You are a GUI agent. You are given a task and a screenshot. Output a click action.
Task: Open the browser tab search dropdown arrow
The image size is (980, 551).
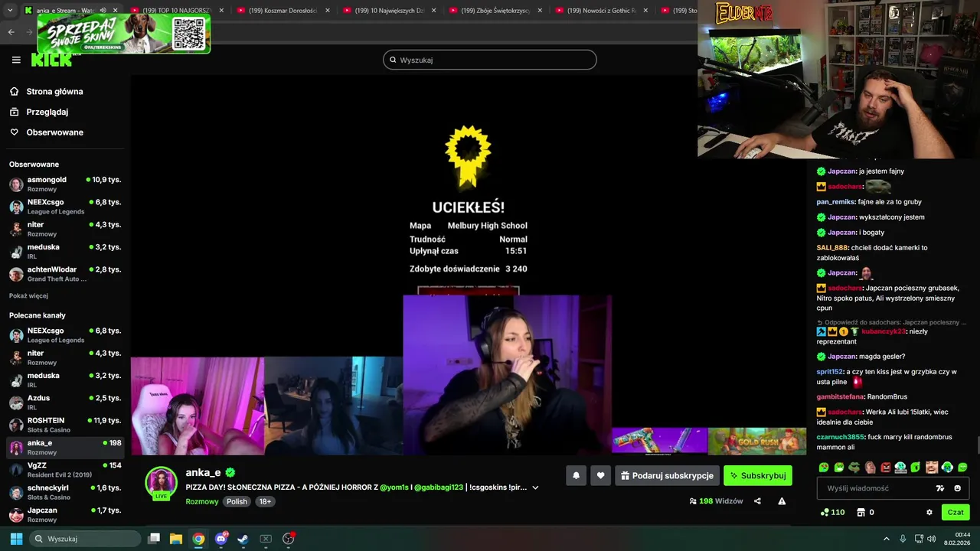[10, 10]
